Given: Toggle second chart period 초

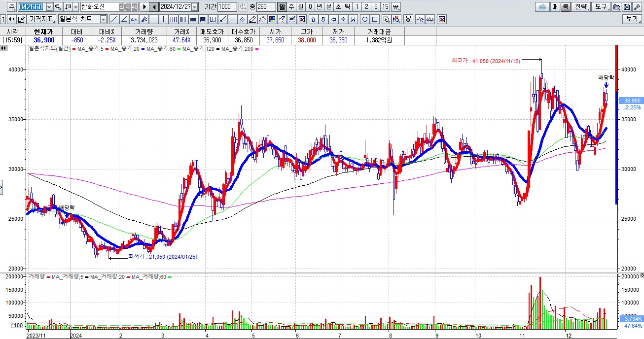Looking at the screenshot, I should [x=338, y=7].
